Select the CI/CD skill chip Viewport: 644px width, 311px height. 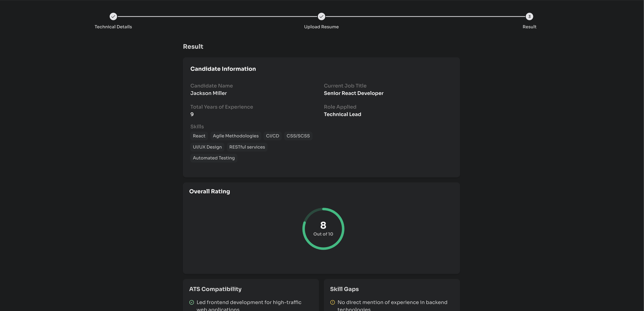[x=272, y=136]
